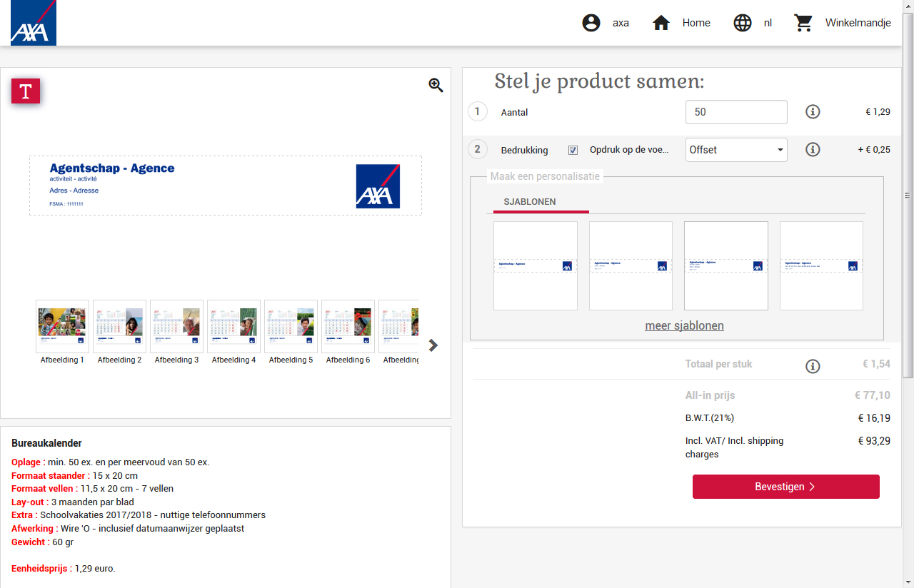
Task: Click the Bevestigen button
Action: pos(786,487)
